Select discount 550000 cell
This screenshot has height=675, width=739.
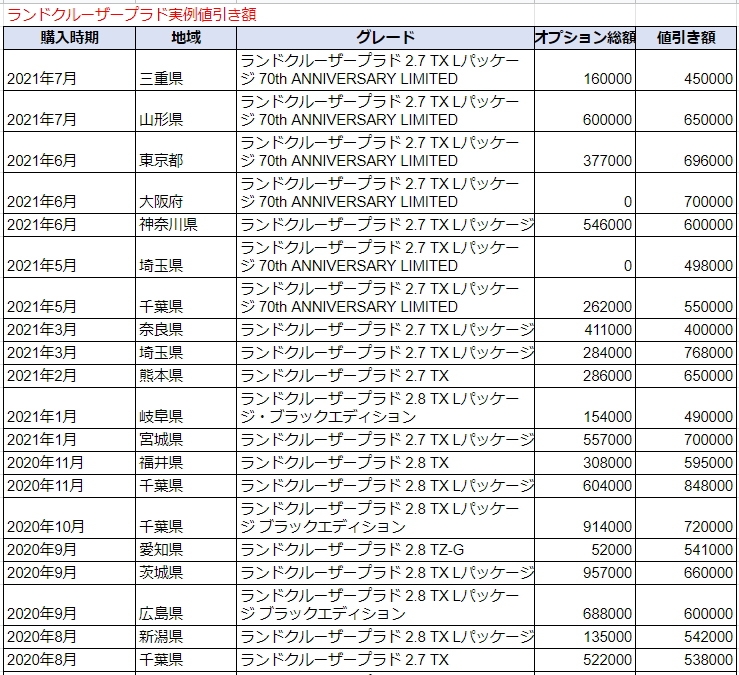(x=686, y=298)
